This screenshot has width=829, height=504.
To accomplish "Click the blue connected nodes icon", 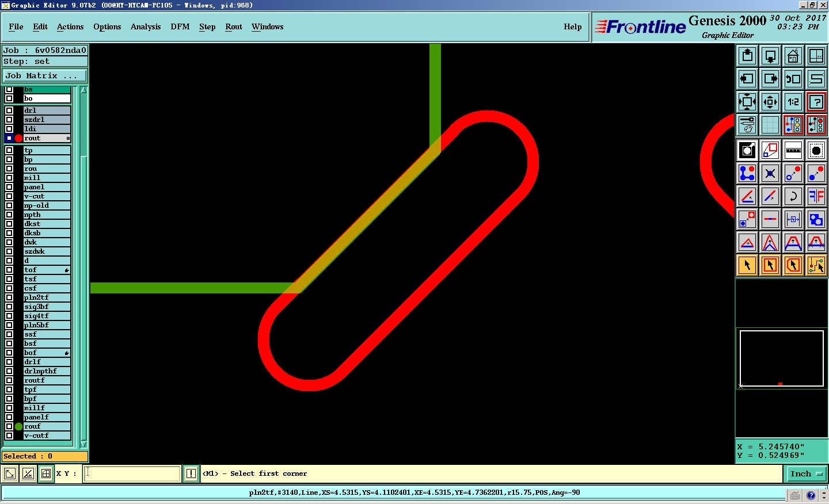I will 747,173.
